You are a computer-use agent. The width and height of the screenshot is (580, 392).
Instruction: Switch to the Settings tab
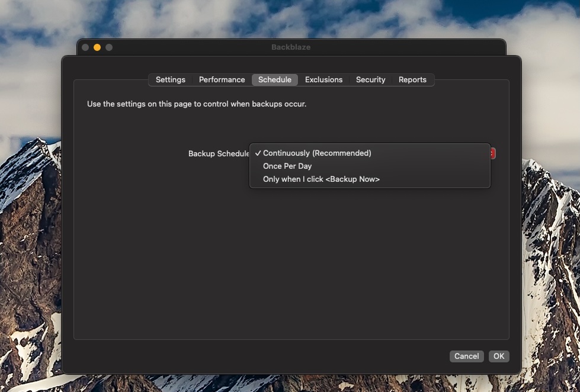[170, 79]
